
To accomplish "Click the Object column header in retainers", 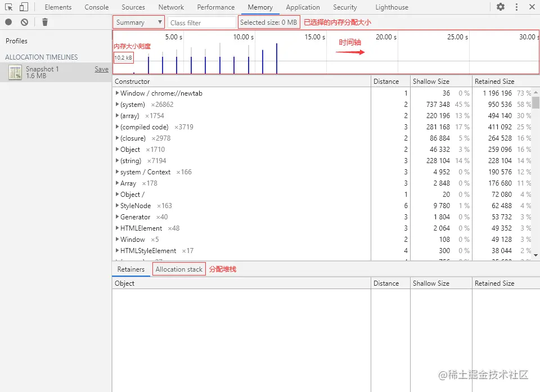I will (x=241, y=283).
